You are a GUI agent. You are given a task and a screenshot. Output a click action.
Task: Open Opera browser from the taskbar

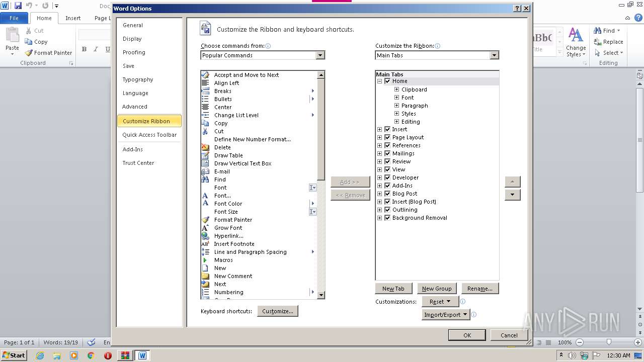click(108, 355)
